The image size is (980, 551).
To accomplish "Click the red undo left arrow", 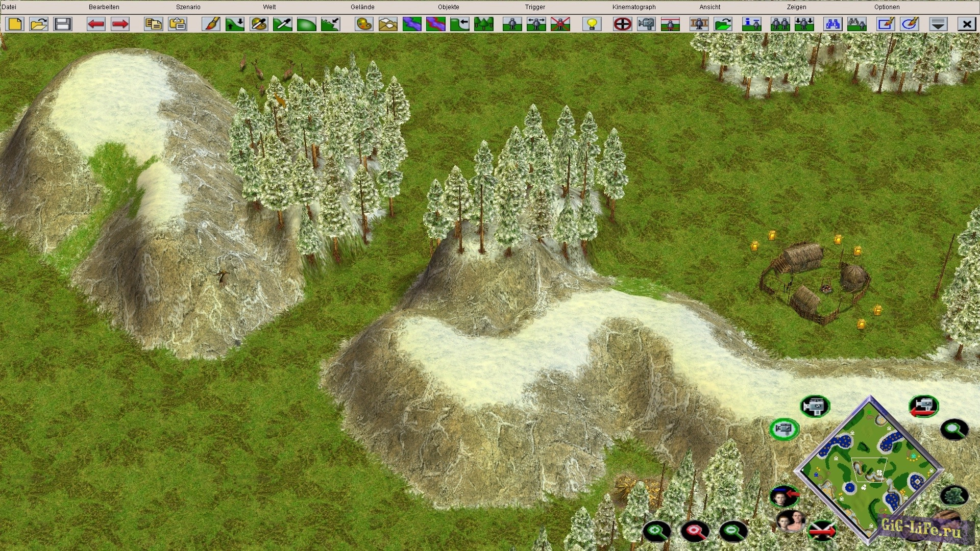I will tap(96, 24).
